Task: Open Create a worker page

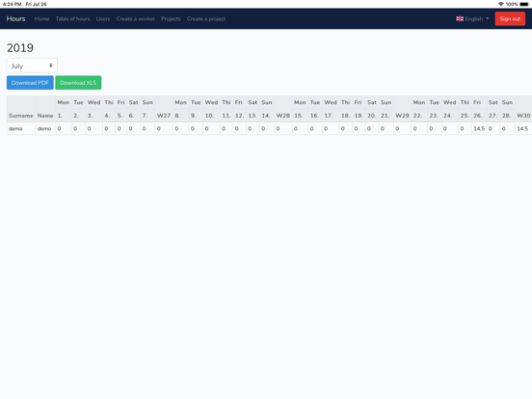Action: 135,18
